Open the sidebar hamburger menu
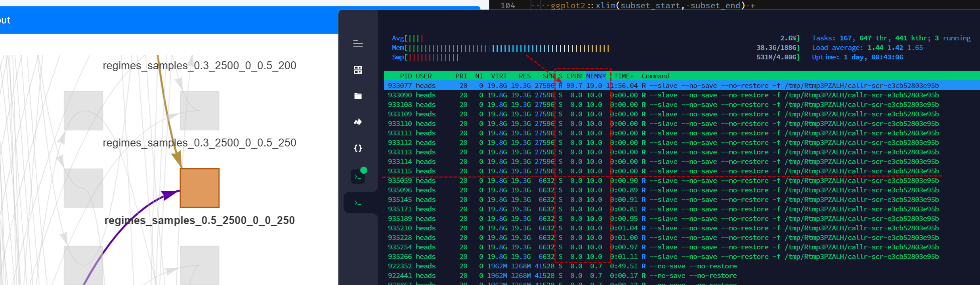Screen dimensions: 980x285 coord(358,44)
